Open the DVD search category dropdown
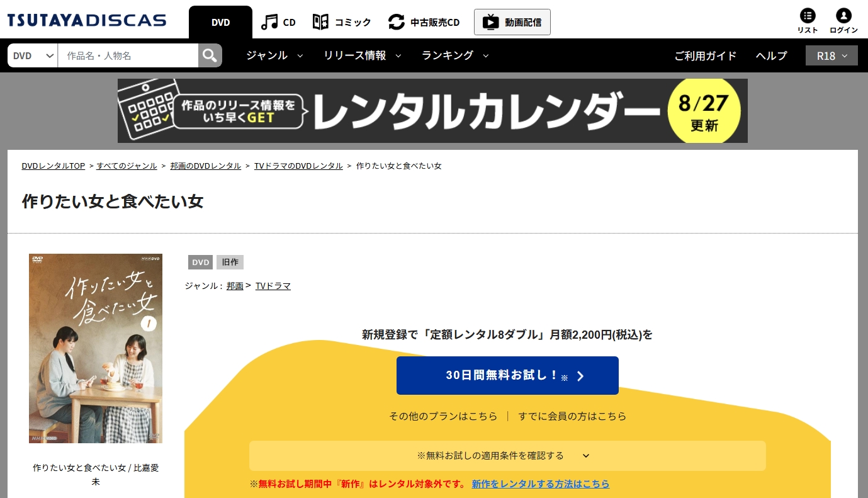Screen dimensions: 868x498 pos(33,55)
